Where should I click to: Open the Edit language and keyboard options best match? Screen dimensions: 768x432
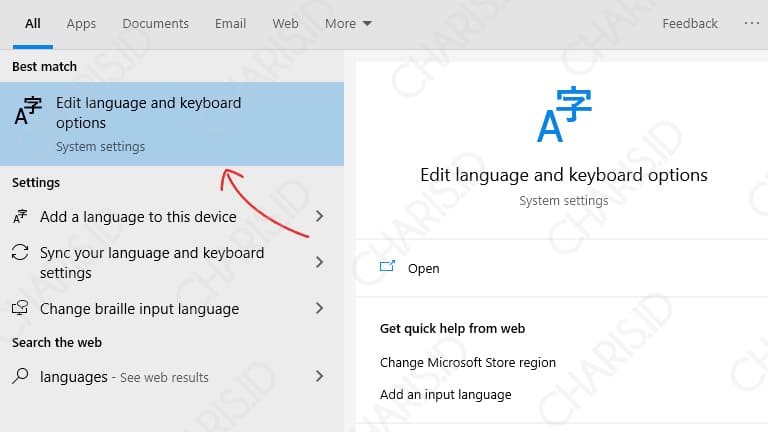coord(172,124)
